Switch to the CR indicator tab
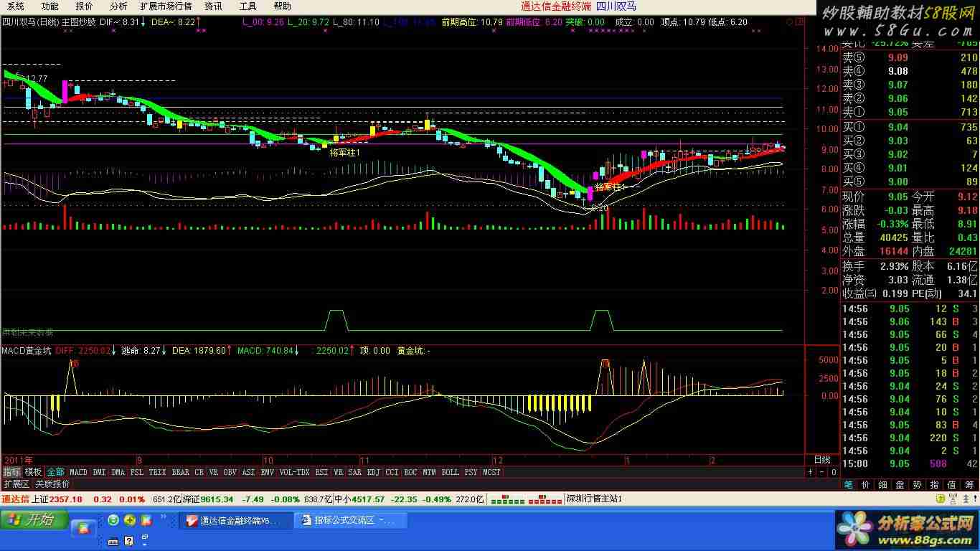 pos(199,472)
